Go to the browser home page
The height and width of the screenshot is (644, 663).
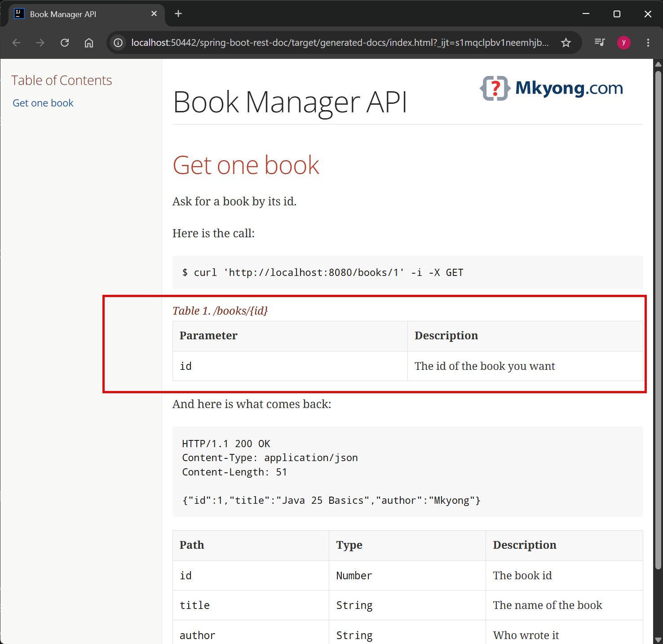click(89, 43)
